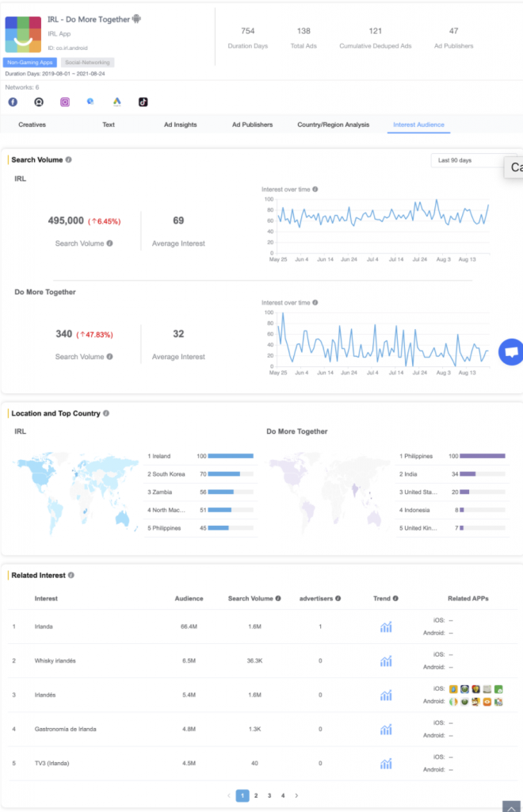Click first iOS related app icon in Irlandés row
This screenshot has height=812, width=523.
(x=453, y=689)
